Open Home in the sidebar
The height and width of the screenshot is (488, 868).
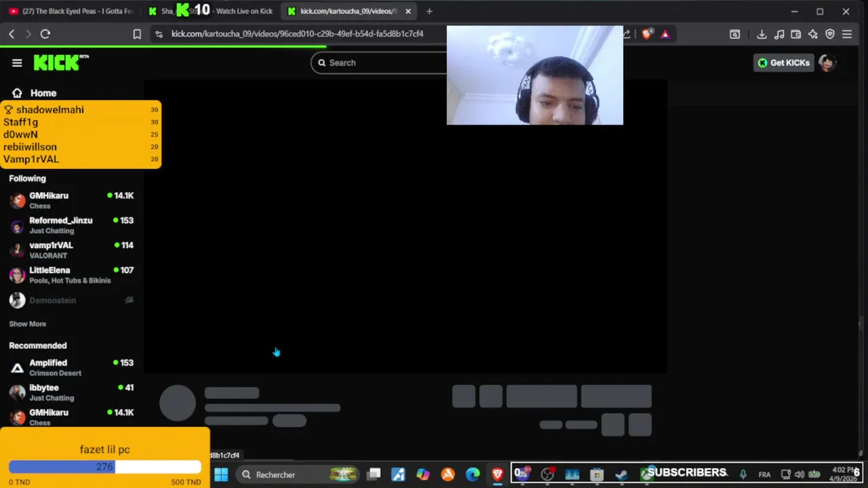[35, 93]
